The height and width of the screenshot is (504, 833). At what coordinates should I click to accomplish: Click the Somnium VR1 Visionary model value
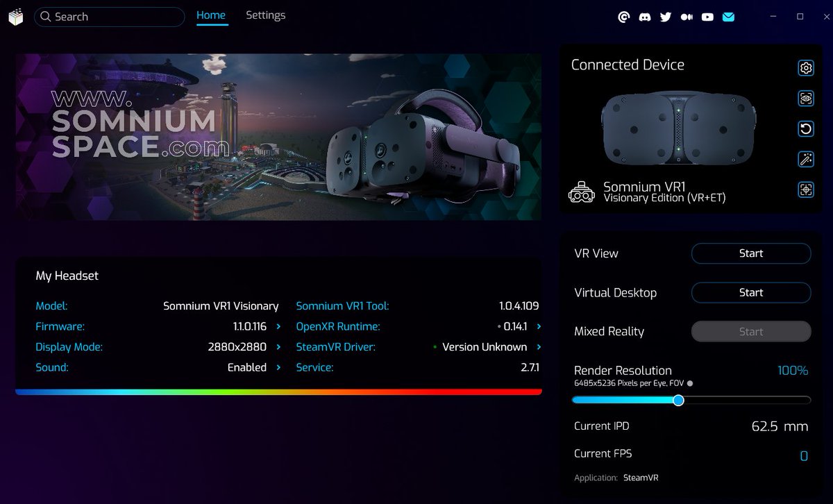(x=221, y=306)
